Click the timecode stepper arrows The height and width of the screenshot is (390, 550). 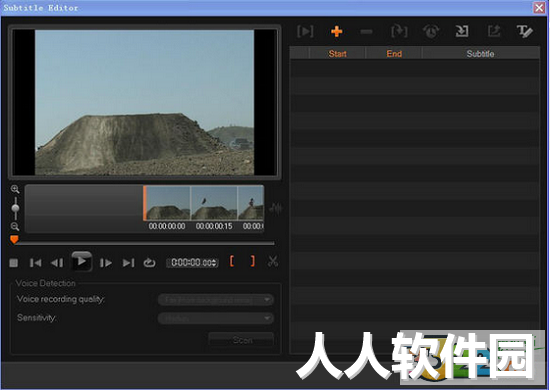(x=214, y=263)
